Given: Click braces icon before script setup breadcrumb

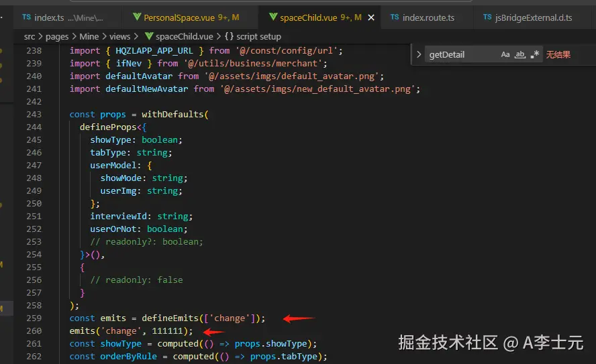Looking at the screenshot, I should pos(229,36).
